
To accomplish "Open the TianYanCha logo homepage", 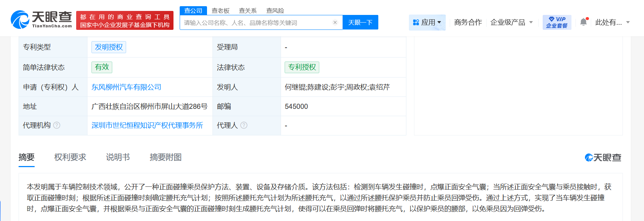I will [41, 20].
